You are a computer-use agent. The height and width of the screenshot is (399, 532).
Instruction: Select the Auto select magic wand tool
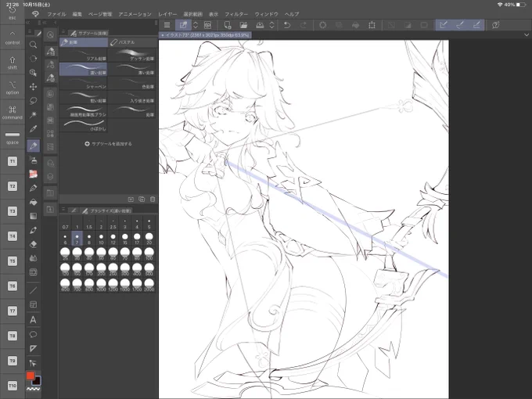[x=33, y=115]
